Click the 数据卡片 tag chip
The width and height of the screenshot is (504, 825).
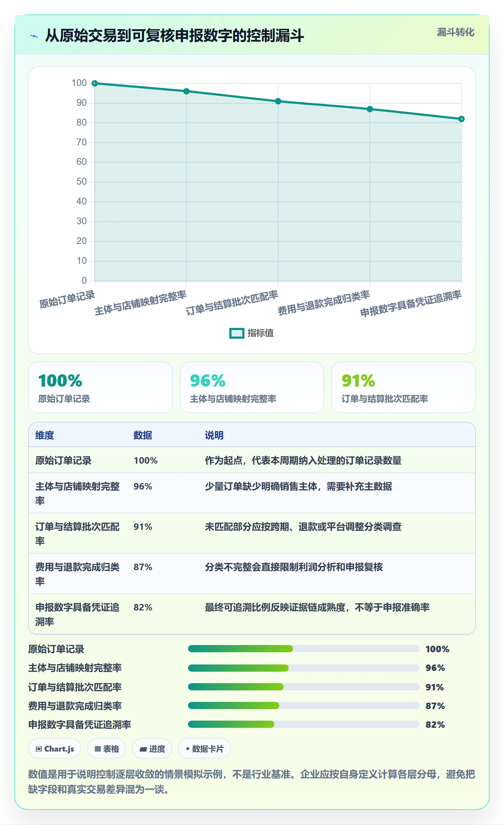click(204, 749)
